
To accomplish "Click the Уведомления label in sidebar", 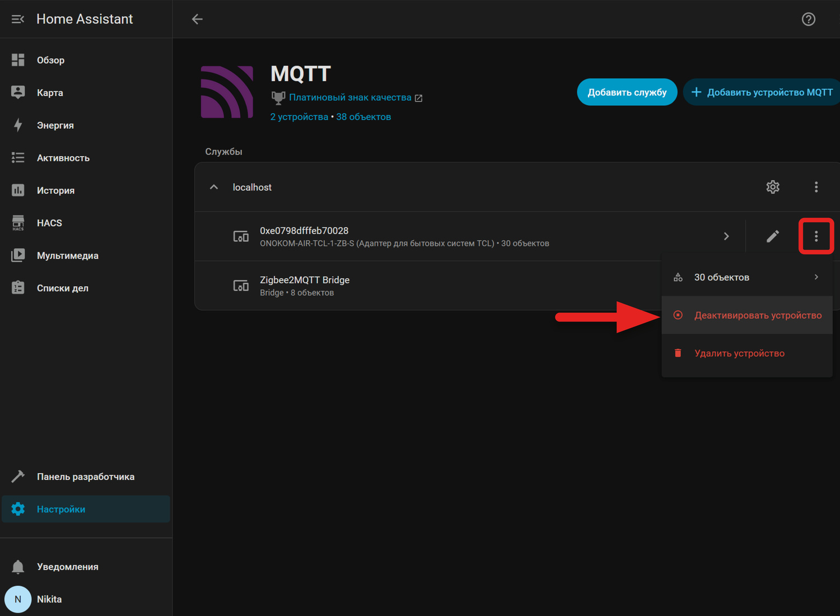I will (68, 567).
